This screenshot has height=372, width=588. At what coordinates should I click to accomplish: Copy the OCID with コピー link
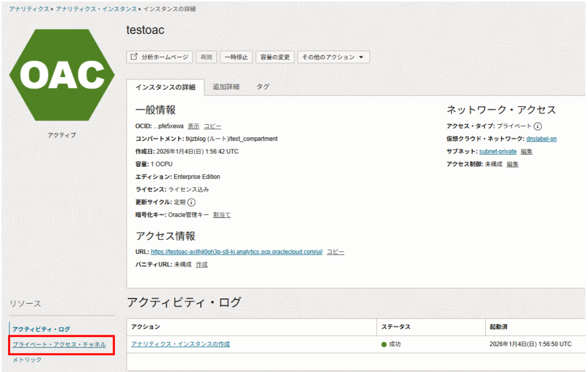pos(212,126)
